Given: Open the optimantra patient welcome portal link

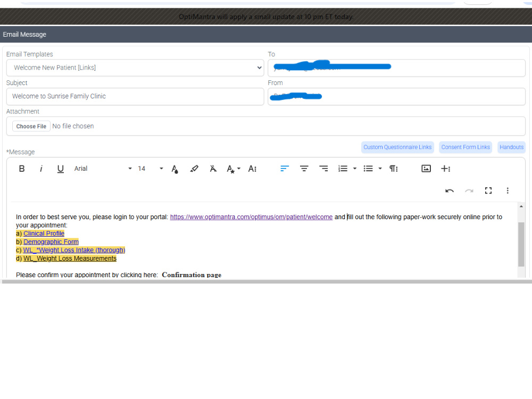Looking at the screenshot, I should [x=251, y=217].
